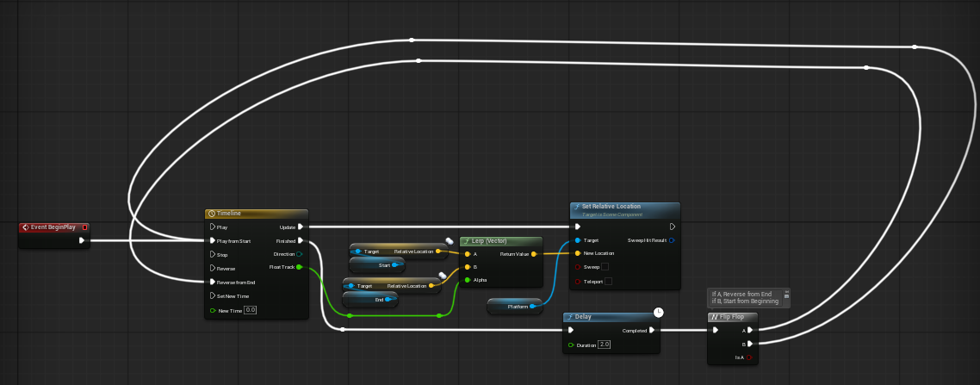Click the Flip Flop Is A pin
Screen dimensions: 980x385
click(x=748, y=357)
